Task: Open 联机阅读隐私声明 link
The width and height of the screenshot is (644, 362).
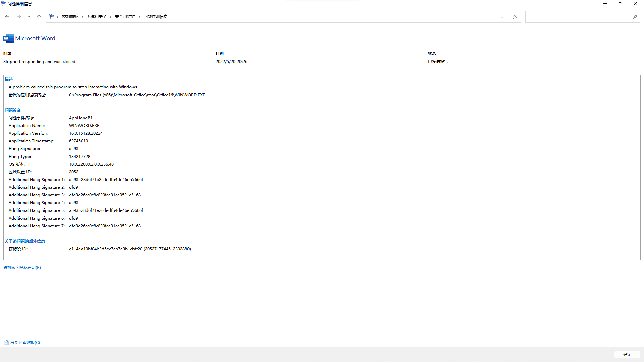Action: tap(22, 267)
